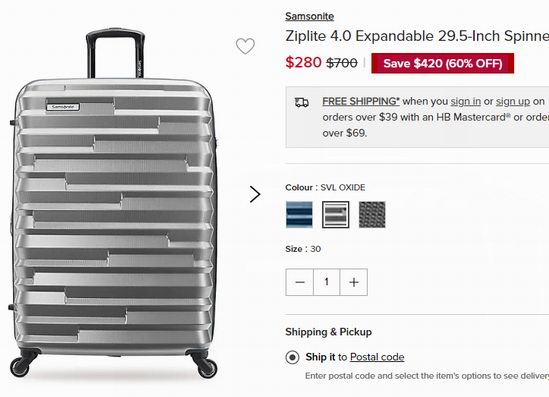Open the FREE SHIPPING details link
Viewport: 549px width, 397px height.
(x=361, y=101)
